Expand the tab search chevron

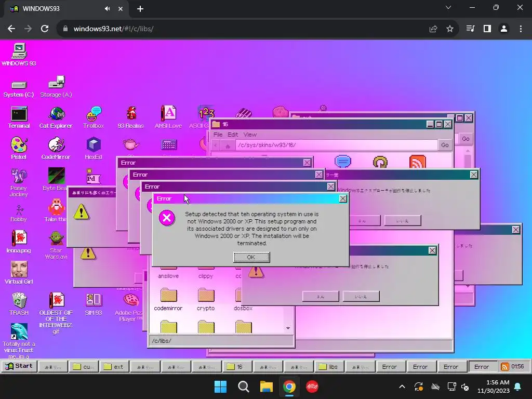point(448,7)
